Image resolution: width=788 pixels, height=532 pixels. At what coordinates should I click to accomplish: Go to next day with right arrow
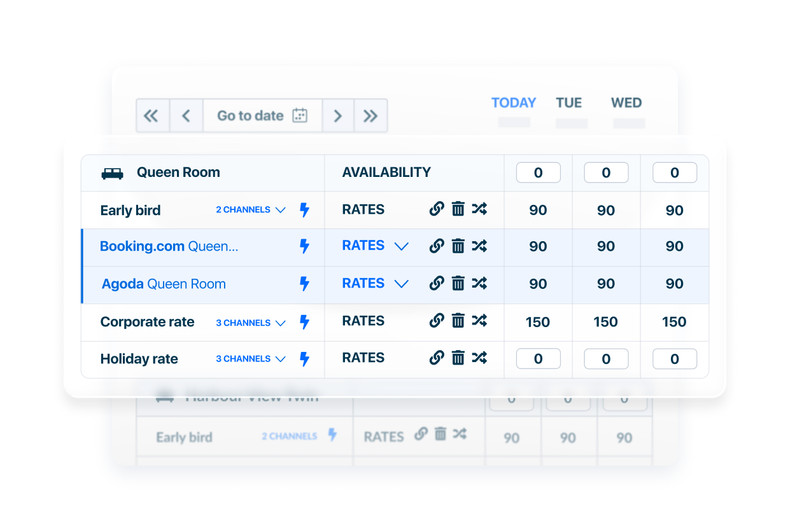(338, 116)
